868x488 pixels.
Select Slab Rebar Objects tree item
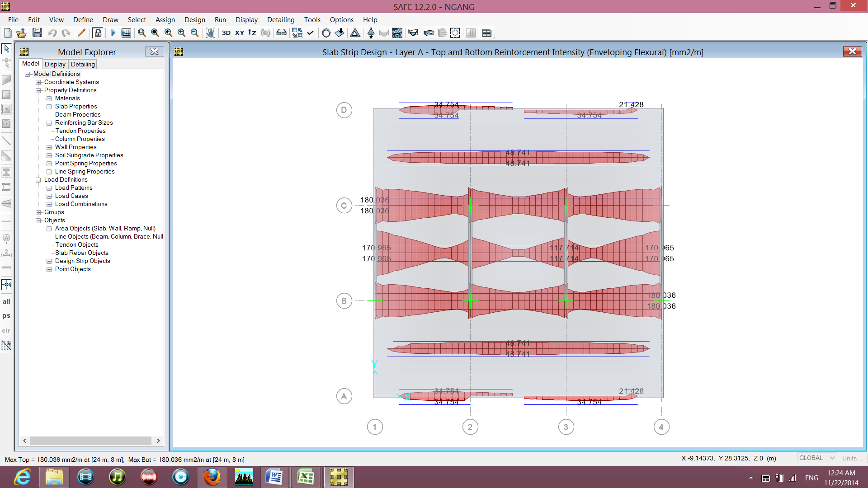(82, 253)
